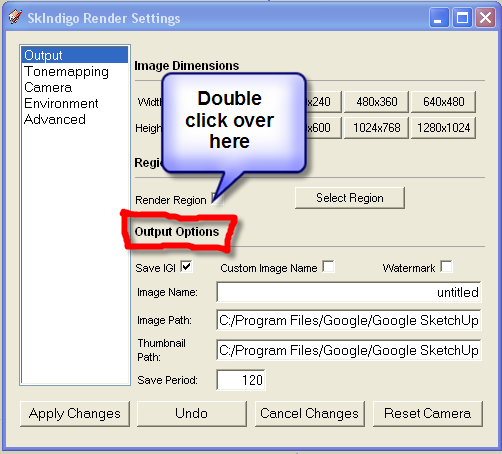Click the Thumbnail Path field

(x=349, y=350)
